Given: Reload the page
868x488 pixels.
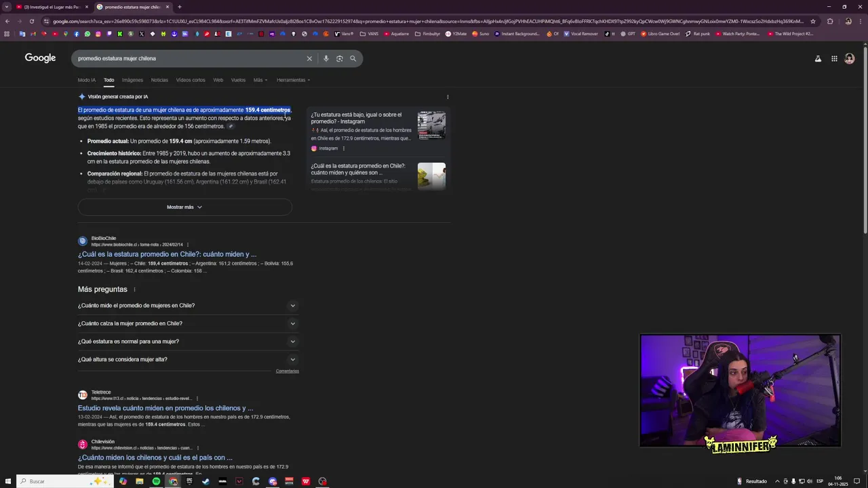Looking at the screenshot, I should pyautogui.click(x=31, y=21).
